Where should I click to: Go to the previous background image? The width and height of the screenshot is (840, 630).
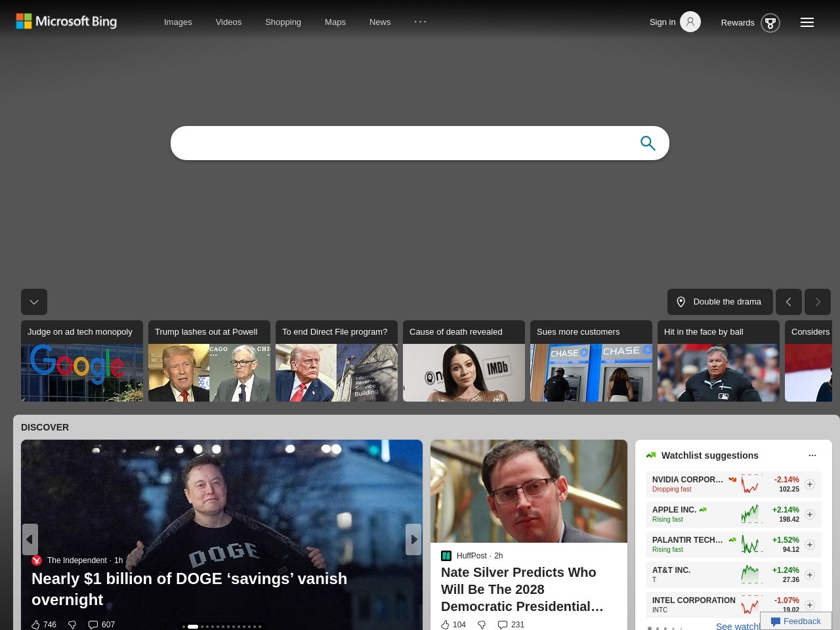789,302
